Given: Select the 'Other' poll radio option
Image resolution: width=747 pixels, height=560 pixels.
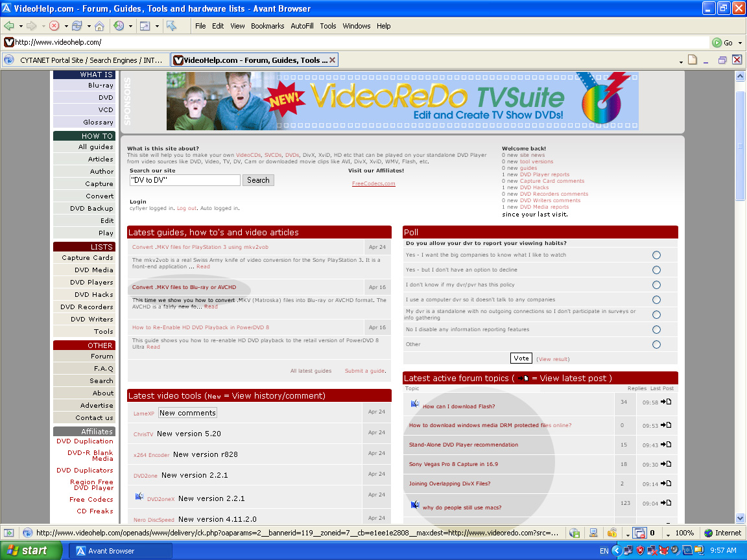Looking at the screenshot, I should click(656, 344).
